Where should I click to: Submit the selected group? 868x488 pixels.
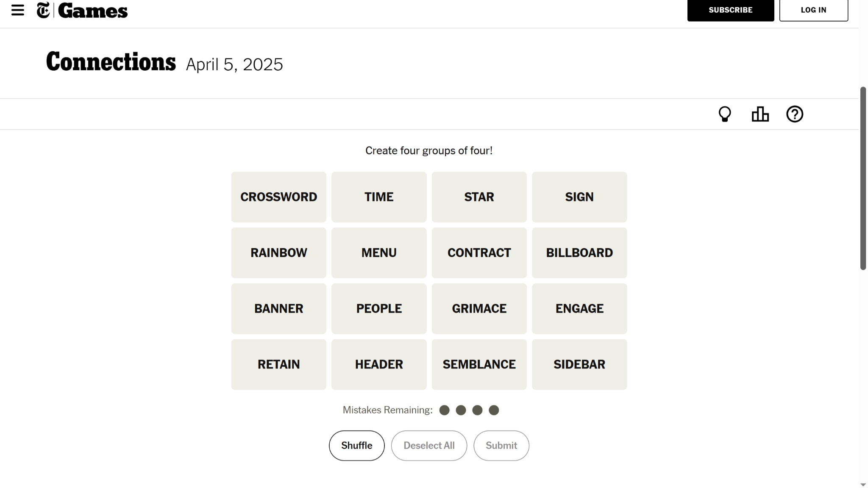coord(501,446)
